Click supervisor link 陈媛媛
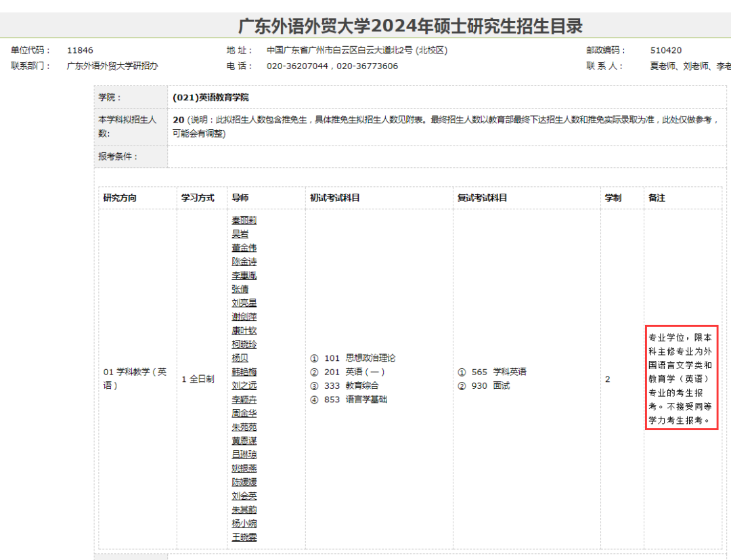Image resolution: width=731 pixels, height=560 pixels. point(244,481)
